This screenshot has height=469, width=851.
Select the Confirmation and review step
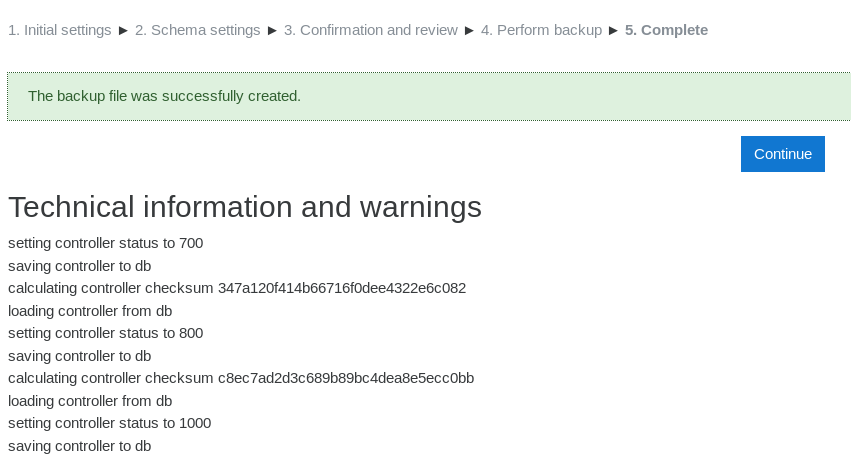[x=371, y=30]
